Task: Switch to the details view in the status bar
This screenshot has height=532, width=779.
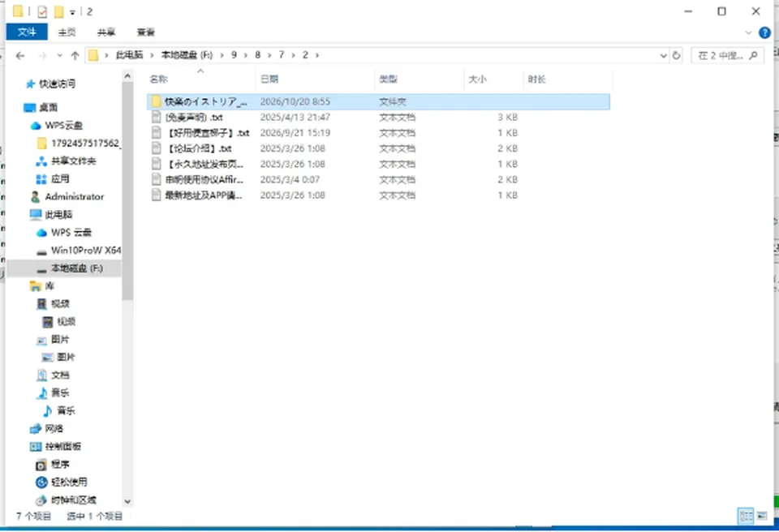Action: coord(746,516)
